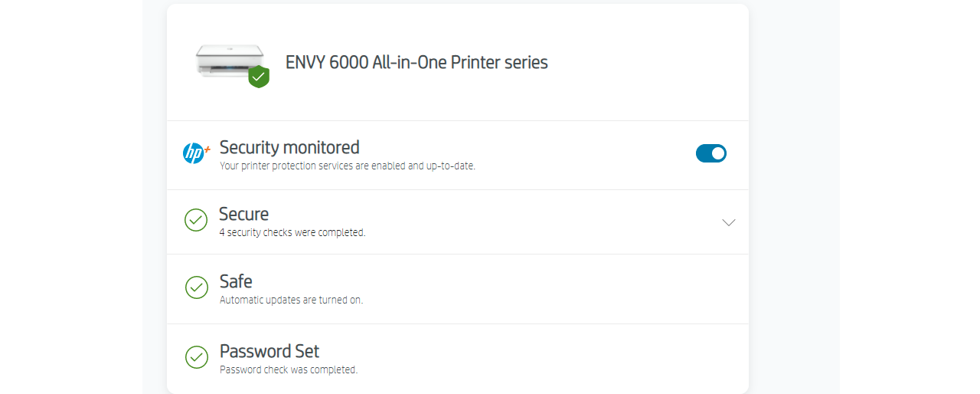Click the empty area of the Password Set row
The height and width of the screenshot is (394, 980).
(551, 359)
